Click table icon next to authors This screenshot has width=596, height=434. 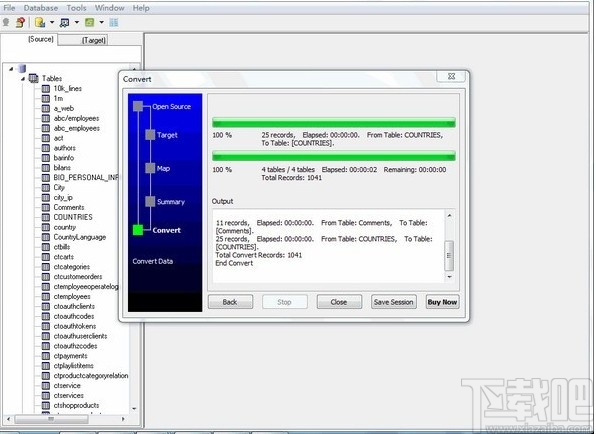[x=46, y=148]
